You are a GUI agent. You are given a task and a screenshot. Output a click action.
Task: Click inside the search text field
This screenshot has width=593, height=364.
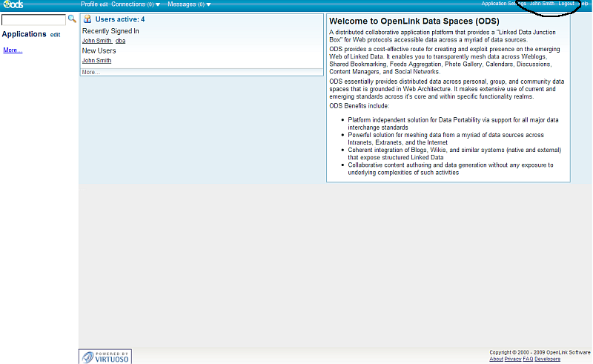tap(34, 20)
